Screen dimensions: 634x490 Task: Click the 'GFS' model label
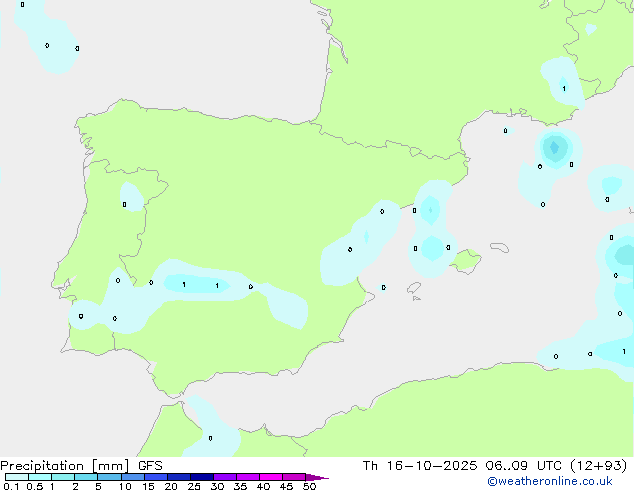[x=150, y=466]
